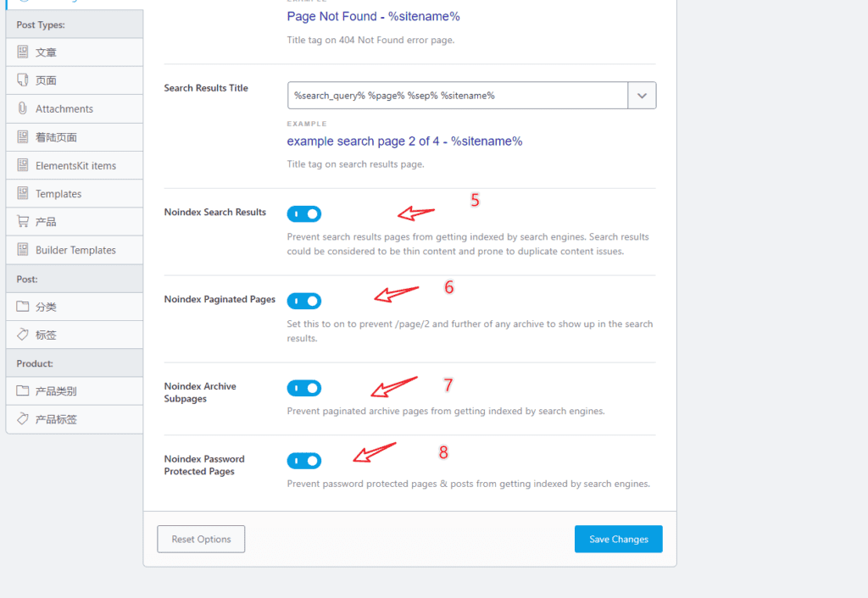Toggle Noindex Search Results switch
The width and height of the screenshot is (868, 598).
[x=304, y=213]
